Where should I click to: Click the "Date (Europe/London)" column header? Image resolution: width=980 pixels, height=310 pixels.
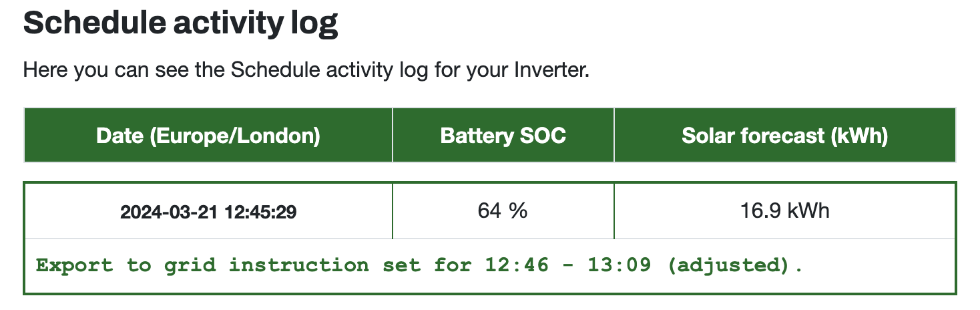tap(208, 136)
